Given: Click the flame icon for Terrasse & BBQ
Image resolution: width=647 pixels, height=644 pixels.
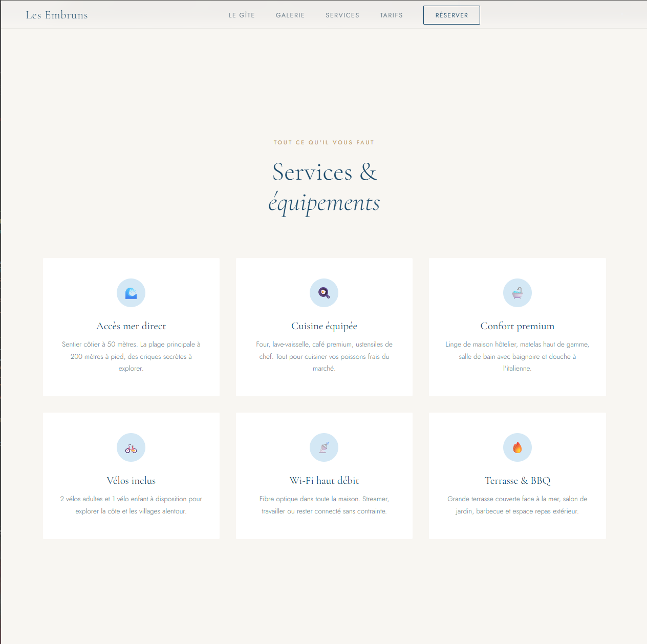Looking at the screenshot, I should (x=517, y=448).
